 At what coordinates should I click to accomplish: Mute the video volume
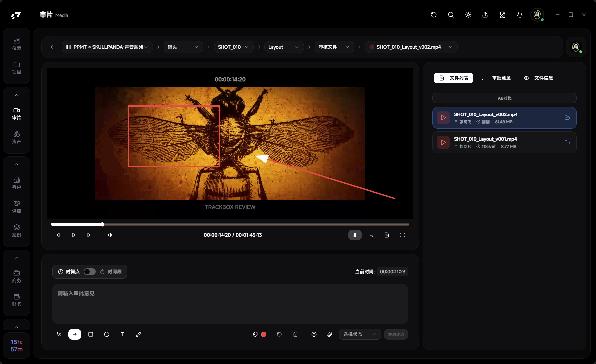110,235
